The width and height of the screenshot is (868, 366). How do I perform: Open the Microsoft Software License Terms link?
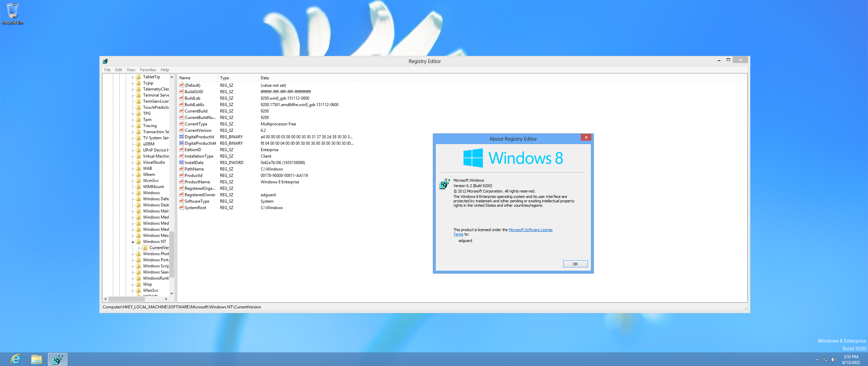point(530,230)
